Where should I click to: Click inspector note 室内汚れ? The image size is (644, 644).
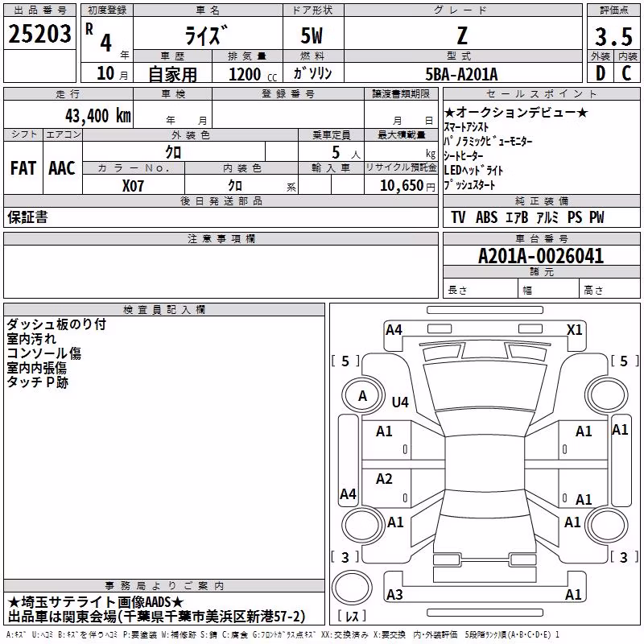31,339
